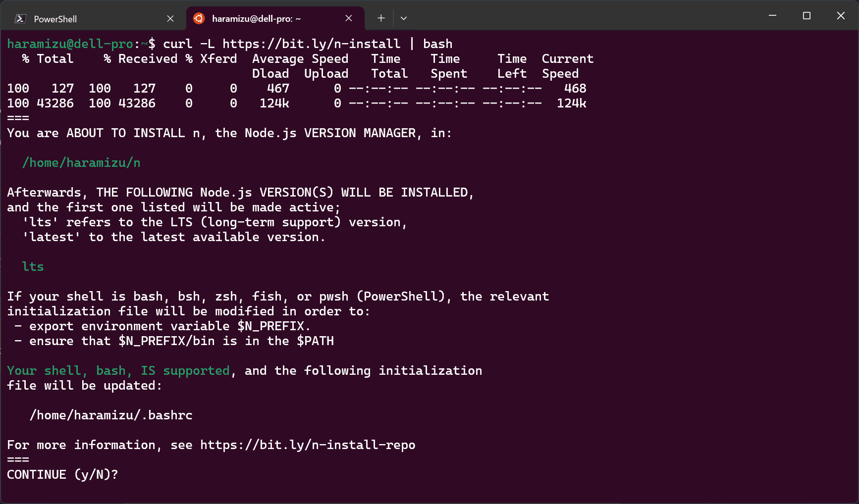Open a new tab with the plus button
This screenshot has height=504, width=859.
pyautogui.click(x=381, y=18)
